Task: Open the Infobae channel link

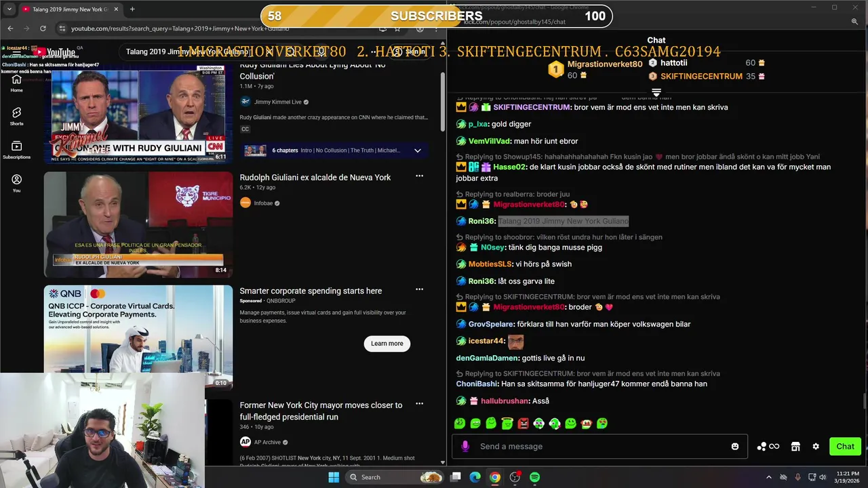Action: click(263, 203)
